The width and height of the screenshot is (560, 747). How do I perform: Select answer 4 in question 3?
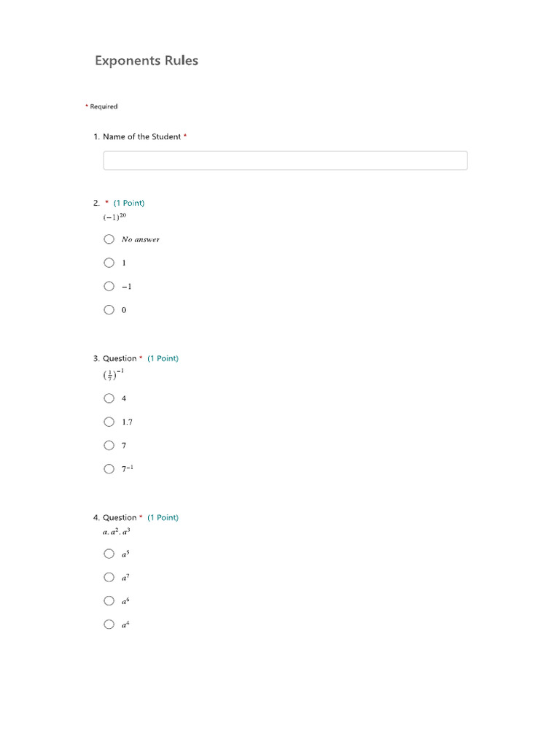click(x=109, y=398)
